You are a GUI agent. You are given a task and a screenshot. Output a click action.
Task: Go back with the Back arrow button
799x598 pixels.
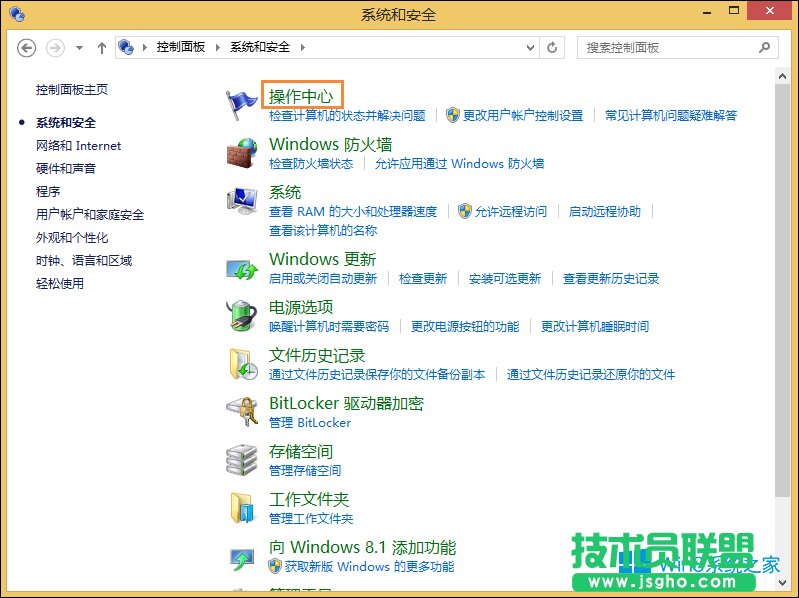[x=26, y=48]
